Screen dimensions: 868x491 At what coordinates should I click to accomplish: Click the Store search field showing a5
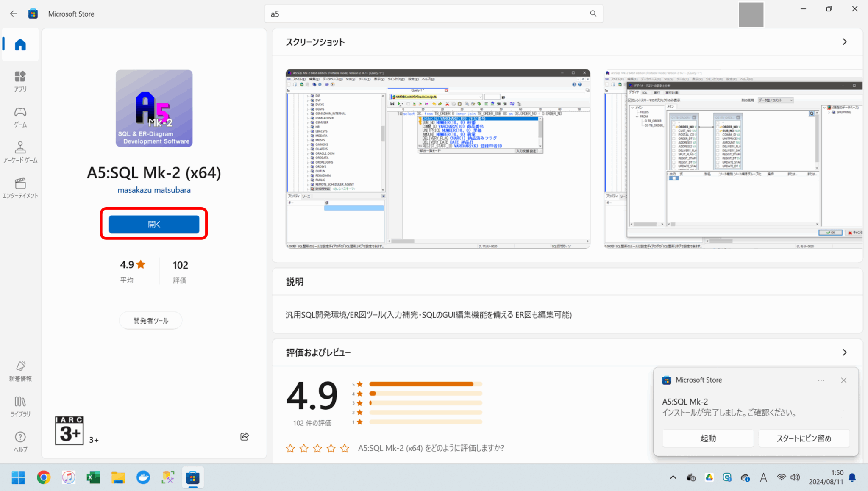[433, 13]
